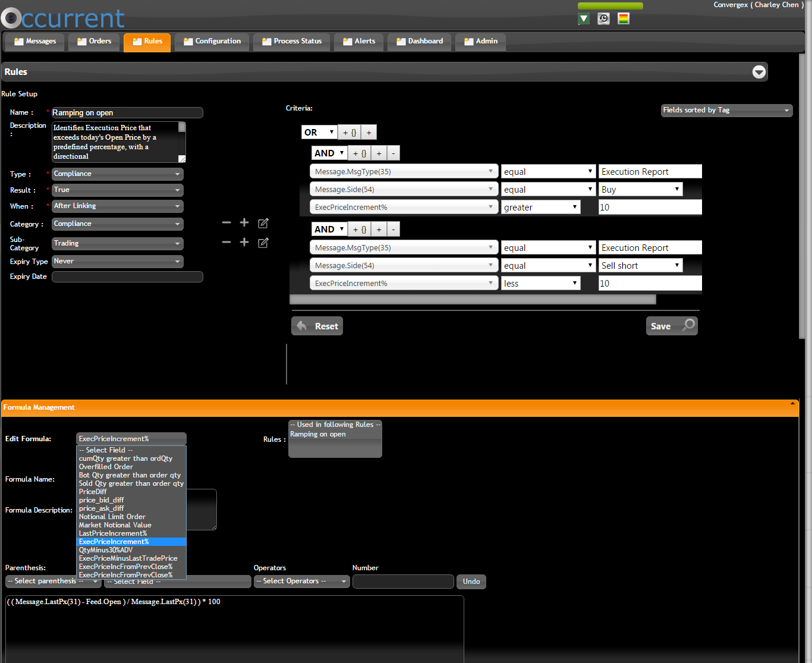Open the Expiry Type dropdown showing Never
The height and width of the screenshot is (663, 812).
[x=118, y=262]
